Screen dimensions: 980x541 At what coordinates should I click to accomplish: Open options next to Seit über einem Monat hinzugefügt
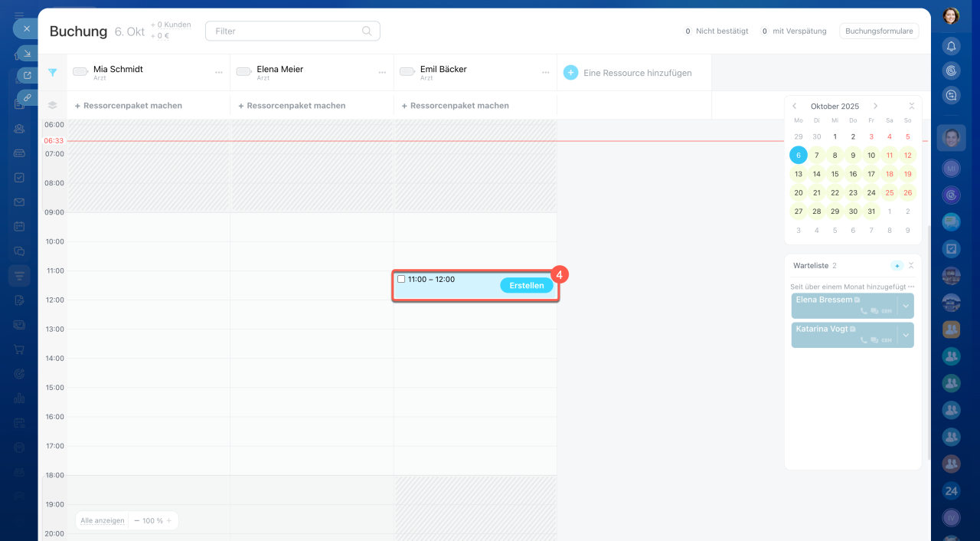(911, 287)
